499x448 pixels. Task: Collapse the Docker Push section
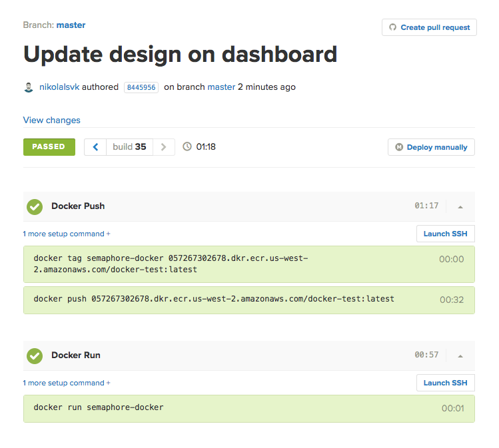pos(460,206)
